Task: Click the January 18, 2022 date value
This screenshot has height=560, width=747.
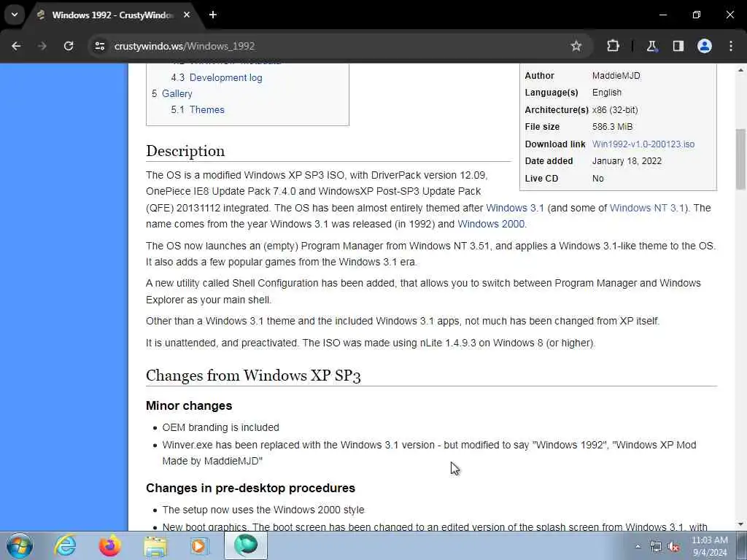Action: point(627,161)
